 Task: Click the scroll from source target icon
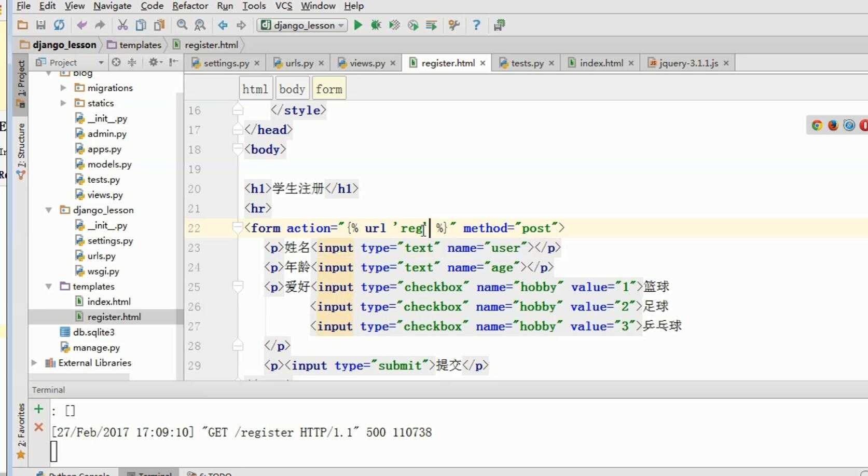[x=116, y=62]
